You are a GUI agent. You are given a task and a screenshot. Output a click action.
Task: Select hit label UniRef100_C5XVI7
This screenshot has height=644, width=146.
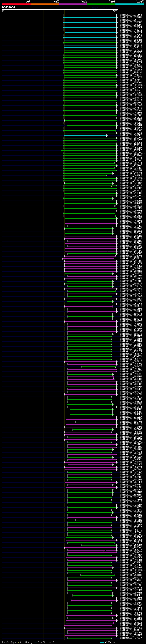(x=131, y=550)
